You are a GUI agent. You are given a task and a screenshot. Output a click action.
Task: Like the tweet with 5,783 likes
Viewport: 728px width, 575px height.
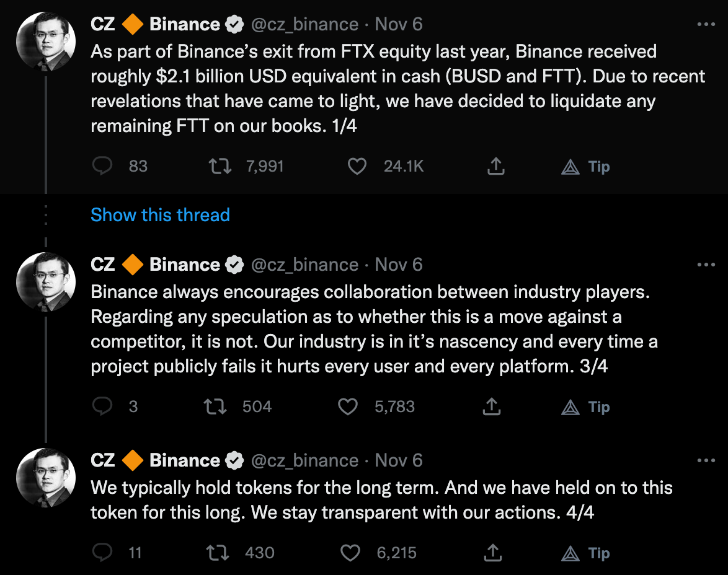pyautogui.click(x=348, y=406)
